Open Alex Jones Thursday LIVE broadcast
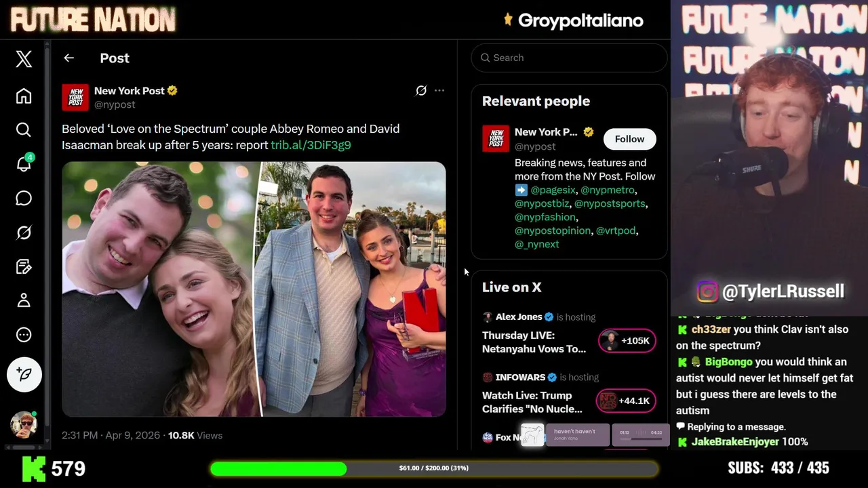 pos(534,342)
